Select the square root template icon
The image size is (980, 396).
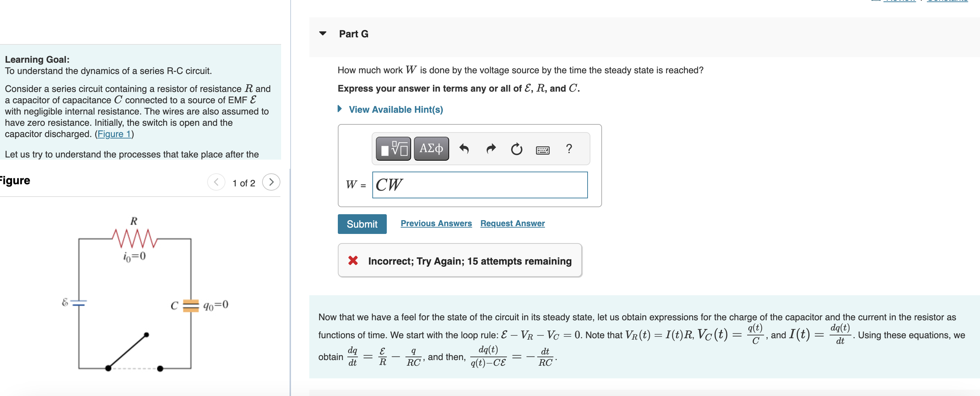[x=393, y=149]
